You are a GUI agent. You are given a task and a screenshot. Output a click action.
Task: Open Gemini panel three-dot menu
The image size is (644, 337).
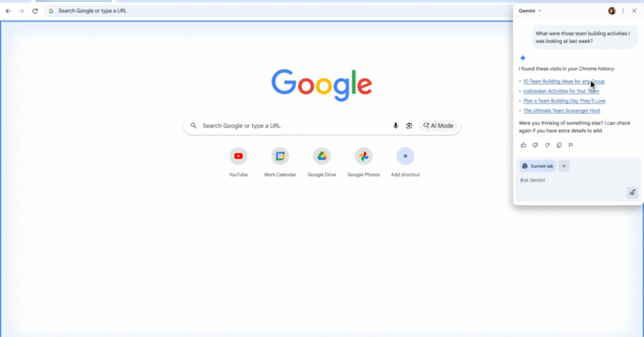pyautogui.click(x=623, y=11)
